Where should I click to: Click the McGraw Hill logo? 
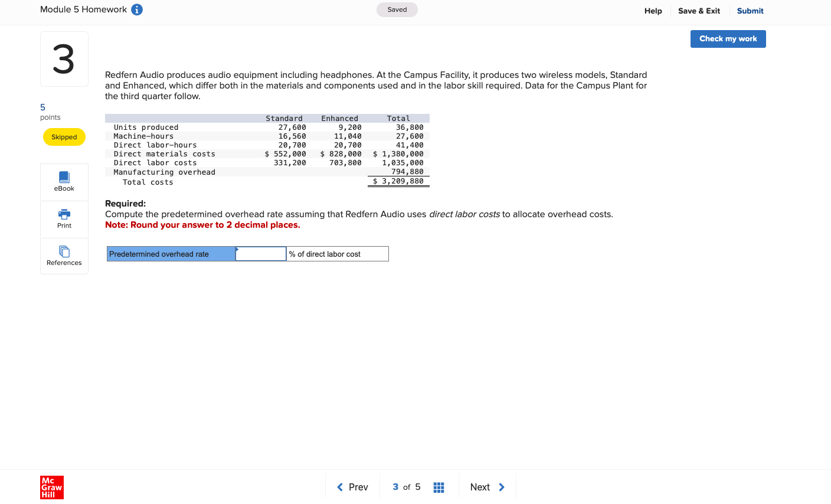[x=51, y=487]
